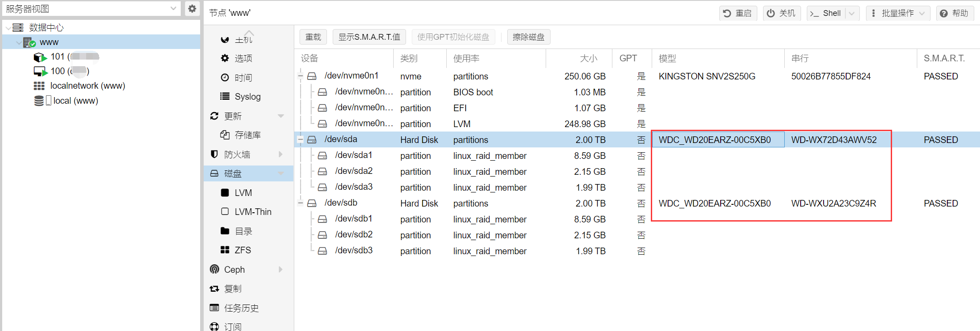Collapse the /dev/nvme0n1 disk tree
The image size is (980, 331).
point(300,76)
